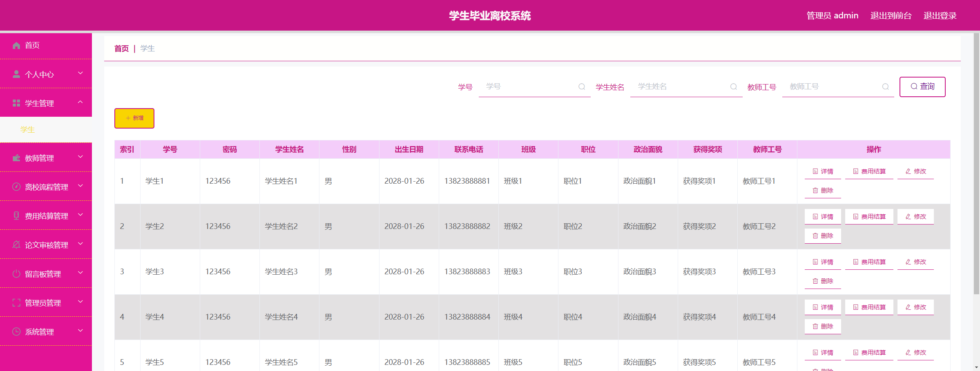
Task: Select the 学生 submenu item
Action: (46, 130)
